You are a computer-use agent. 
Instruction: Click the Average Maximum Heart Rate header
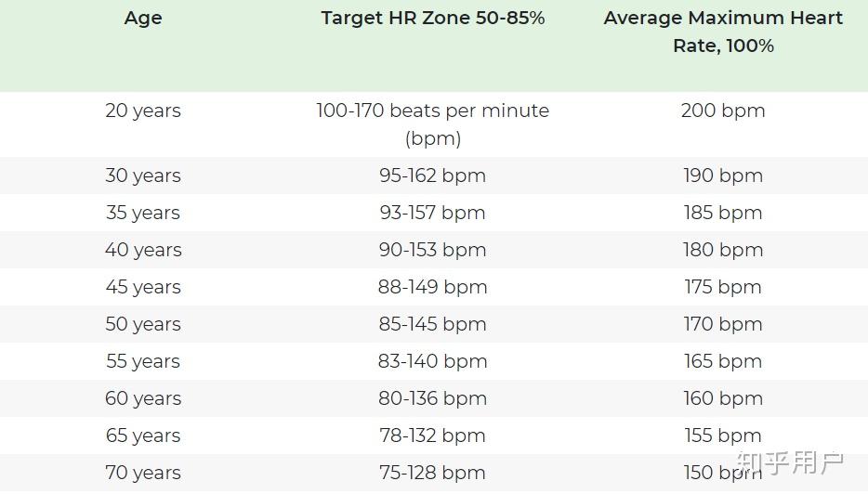click(x=723, y=32)
